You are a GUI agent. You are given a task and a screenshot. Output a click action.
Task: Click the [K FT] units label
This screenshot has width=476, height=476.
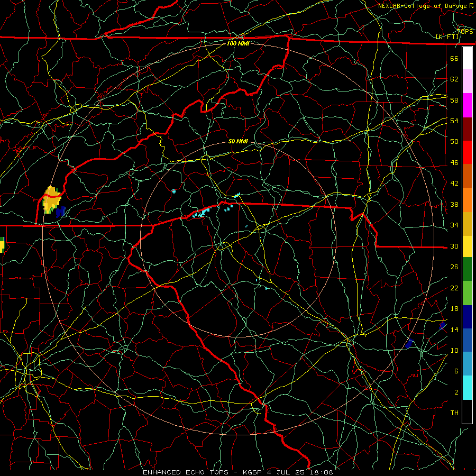coord(447,36)
